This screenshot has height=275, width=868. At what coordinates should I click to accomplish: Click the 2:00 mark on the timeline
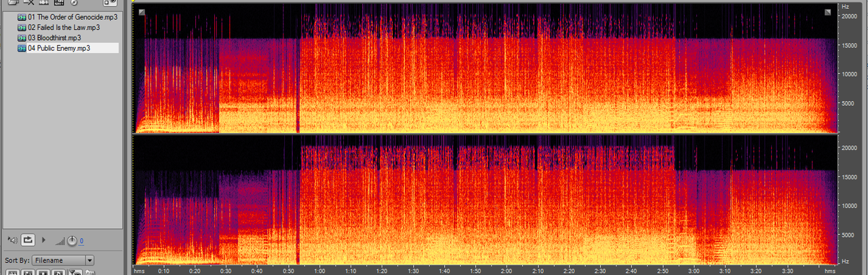(x=507, y=271)
